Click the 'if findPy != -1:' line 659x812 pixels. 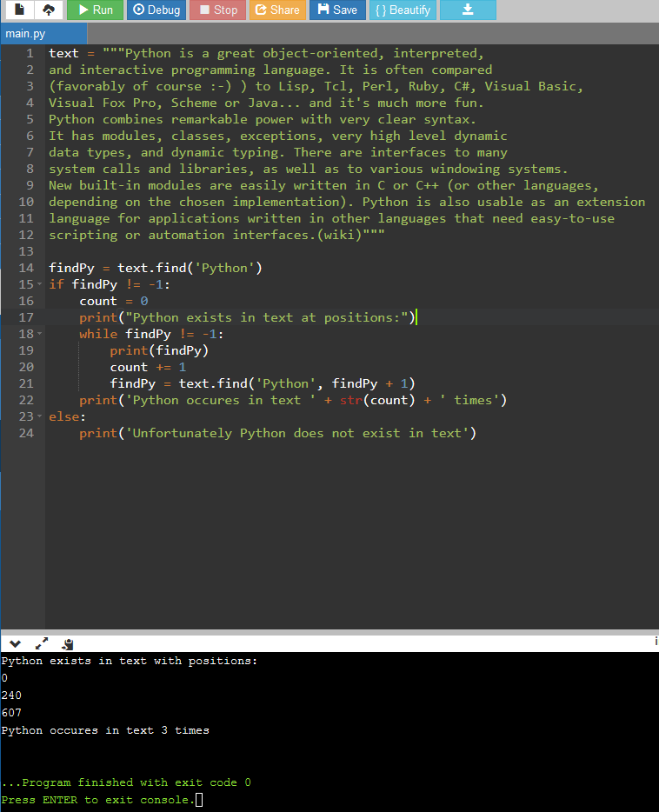[110, 284]
